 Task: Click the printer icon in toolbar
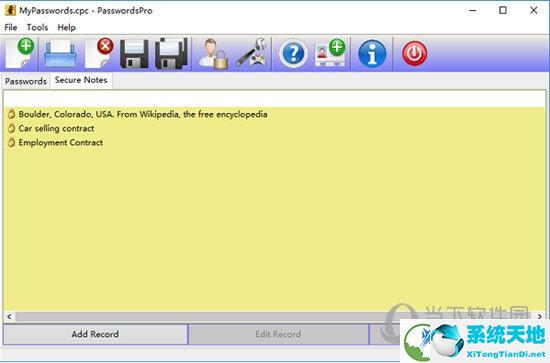tap(60, 54)
